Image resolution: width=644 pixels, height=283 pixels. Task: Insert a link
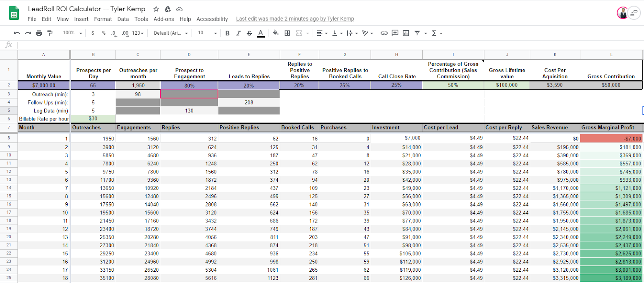384,33
